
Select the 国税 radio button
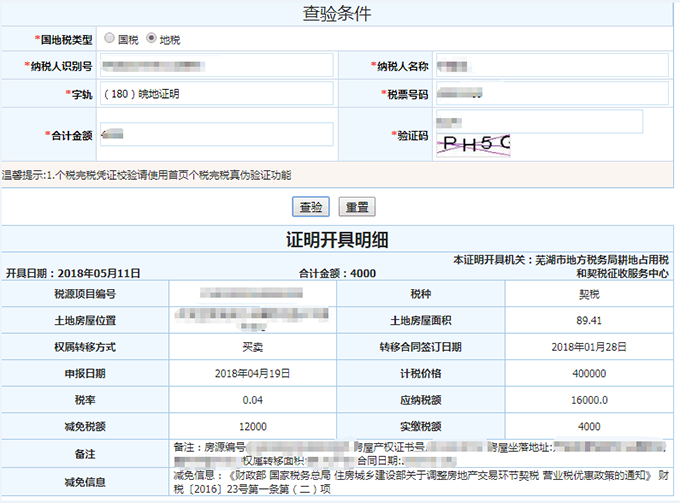(109, 39)
